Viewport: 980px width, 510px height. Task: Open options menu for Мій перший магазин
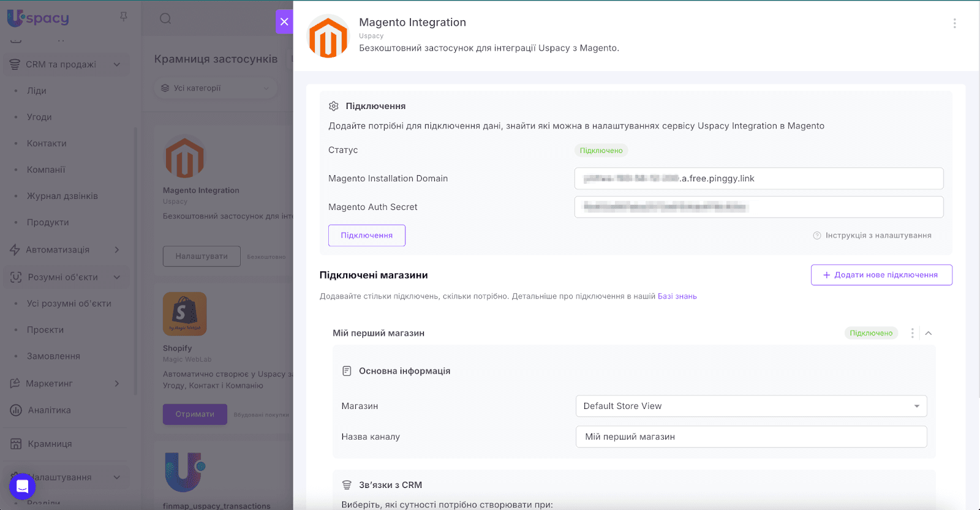pos(912,333)
